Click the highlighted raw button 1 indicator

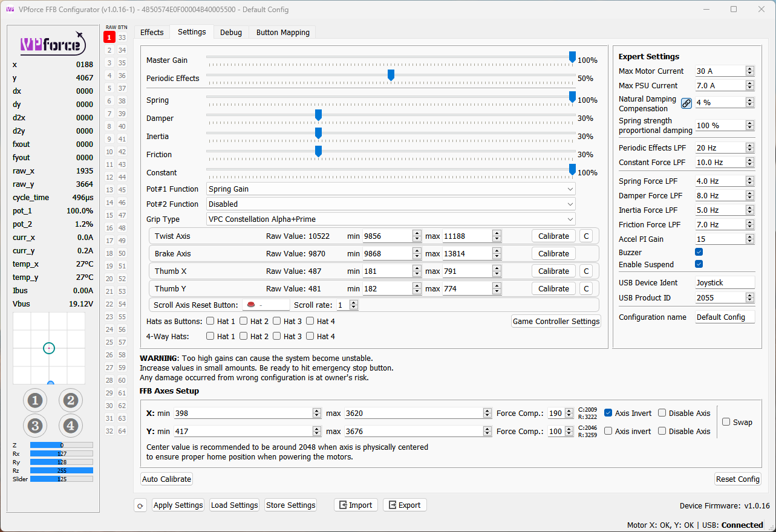point(109,36)
